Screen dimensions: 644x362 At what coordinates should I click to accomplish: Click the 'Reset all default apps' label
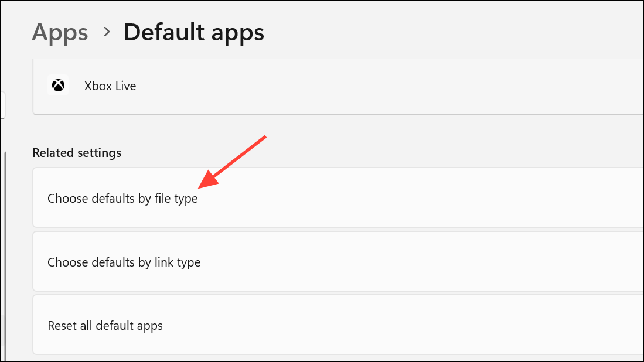[105, 325]
